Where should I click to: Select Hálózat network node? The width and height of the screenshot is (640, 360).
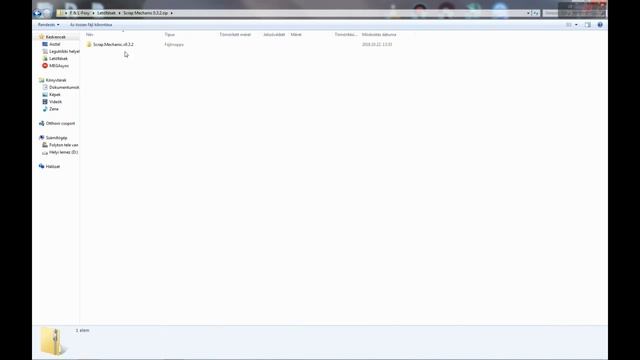(x=52, y=167)
